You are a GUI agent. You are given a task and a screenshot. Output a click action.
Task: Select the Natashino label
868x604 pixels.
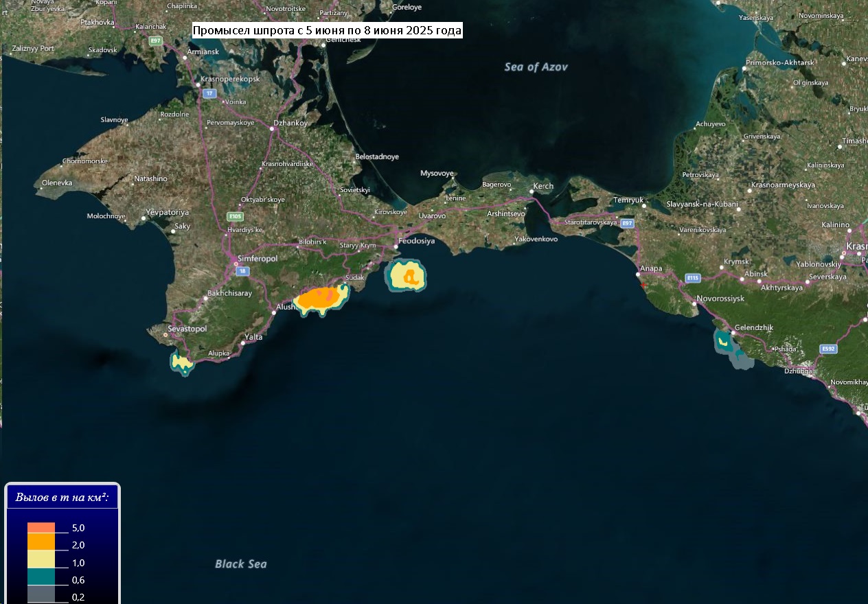tap(150, 178)
